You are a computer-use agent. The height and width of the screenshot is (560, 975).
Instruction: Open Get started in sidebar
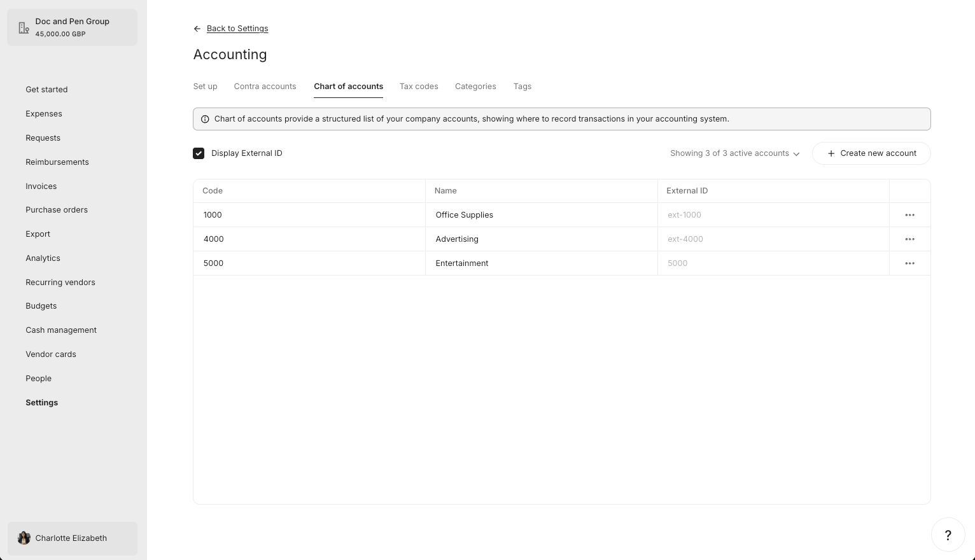tap(46, 90)
